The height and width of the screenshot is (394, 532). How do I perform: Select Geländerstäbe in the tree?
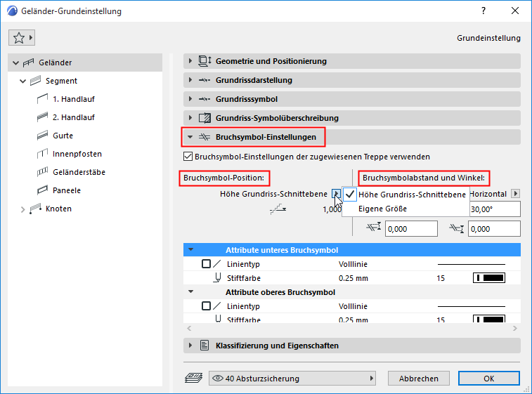[77, 172]
